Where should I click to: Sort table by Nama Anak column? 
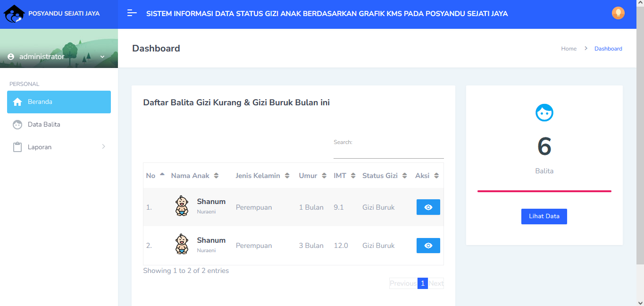tap(194, 176)
